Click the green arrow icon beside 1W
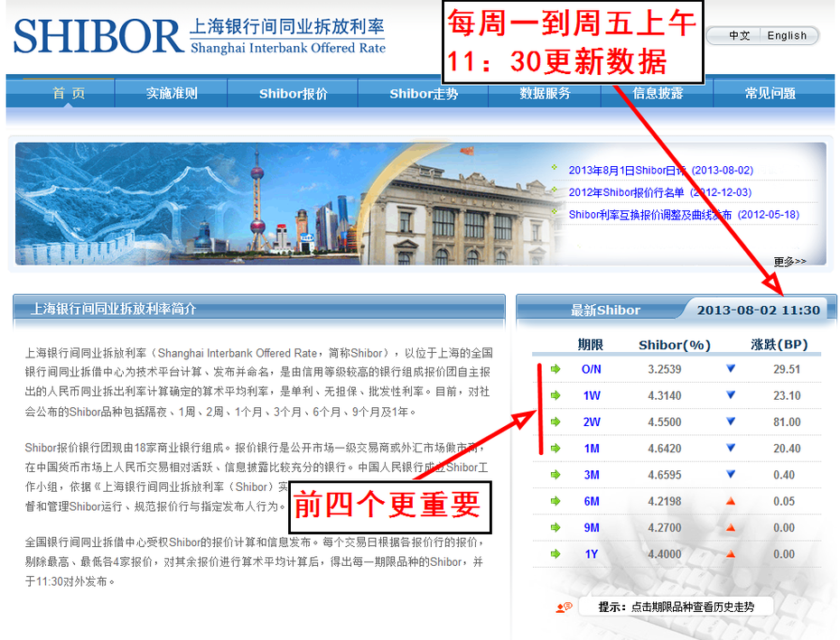 point(555,395)
